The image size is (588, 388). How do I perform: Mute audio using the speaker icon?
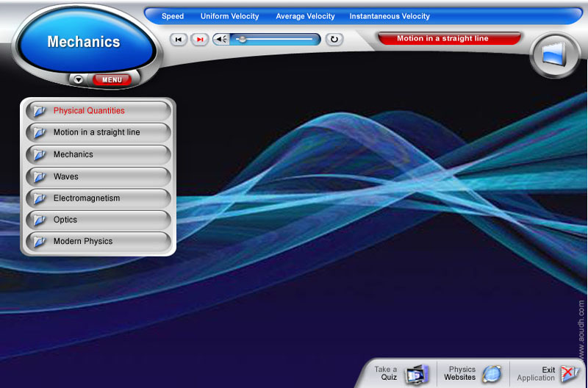coord(220,40)
